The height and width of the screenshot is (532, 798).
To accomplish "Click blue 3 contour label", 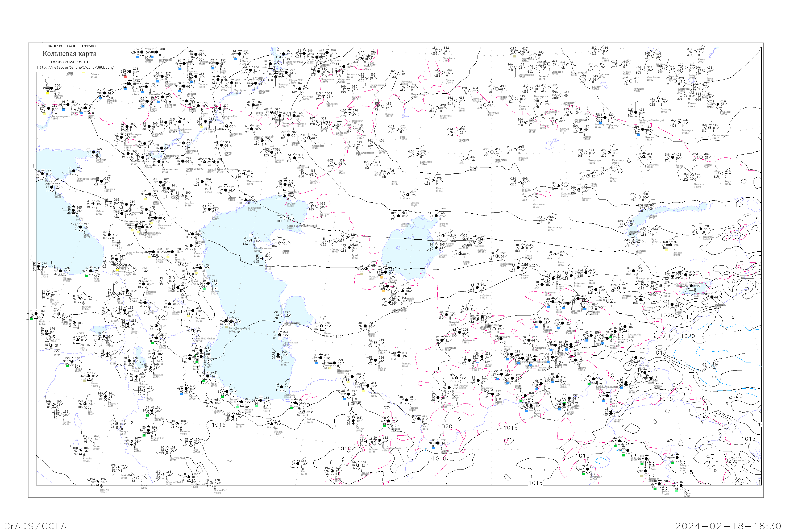I will point(699,348).
